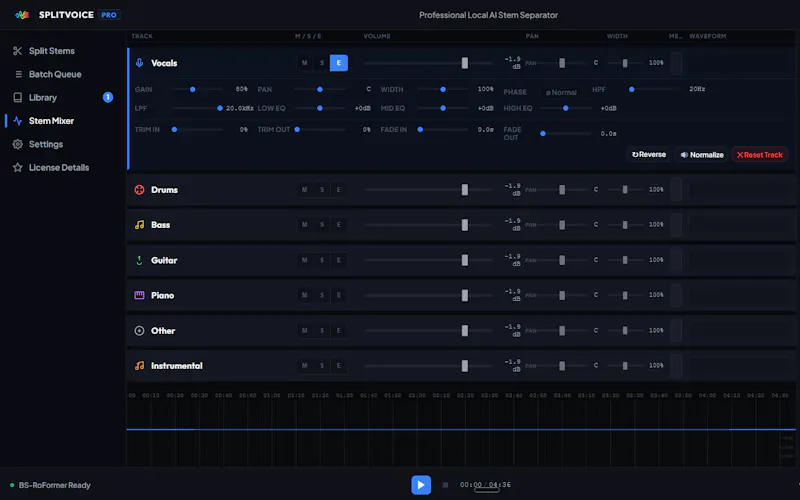Screen dimensions: 800x500
Task: Click the Bass track note icon
Action: pyautogui.click(x=139, y=225)
